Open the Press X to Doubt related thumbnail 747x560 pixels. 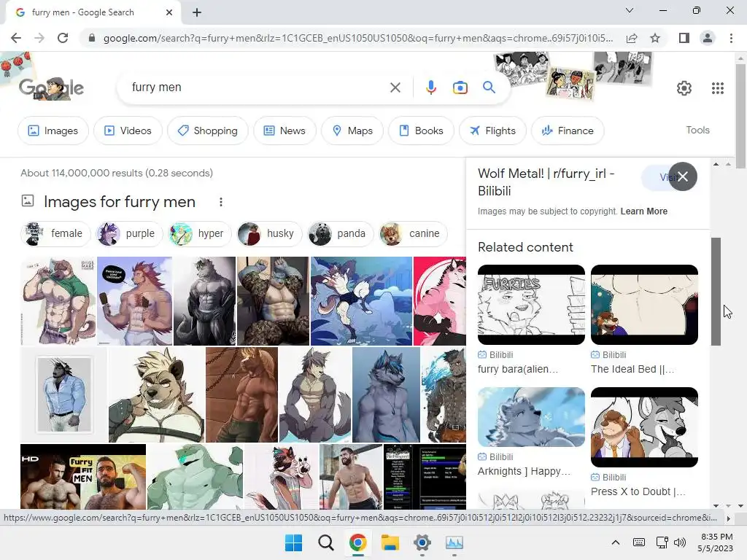pyautogui.click(x=644, y=427)
